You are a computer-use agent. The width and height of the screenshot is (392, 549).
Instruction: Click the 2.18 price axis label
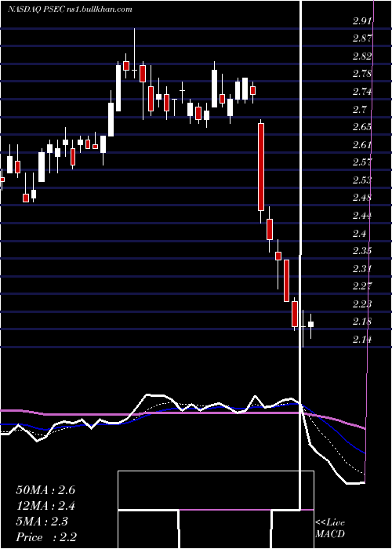362,322
